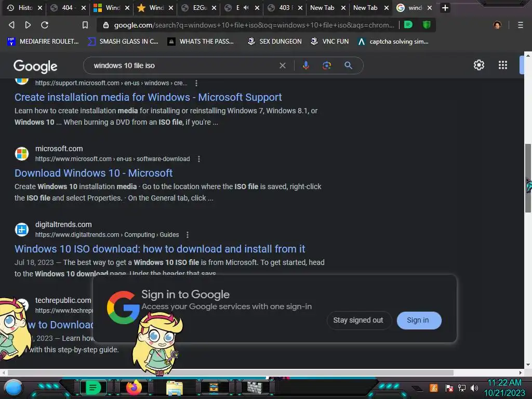Open the green shield extension icon
This screenshot has width=532, height=399.
click(x=427, y=25)
